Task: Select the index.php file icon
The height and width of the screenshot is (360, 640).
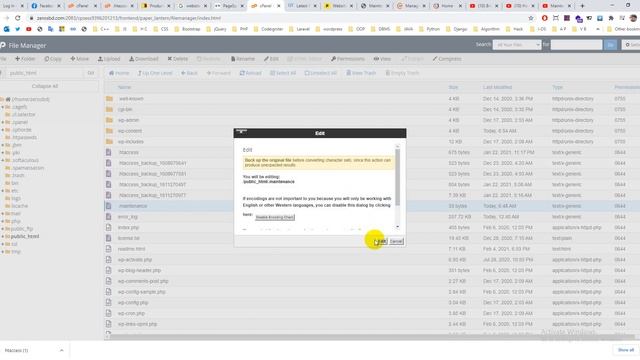Action: pyautogui.click(x=109, y=227)
